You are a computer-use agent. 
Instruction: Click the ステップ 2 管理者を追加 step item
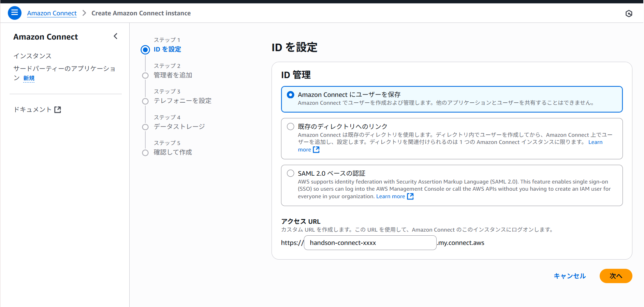[173, 75]
